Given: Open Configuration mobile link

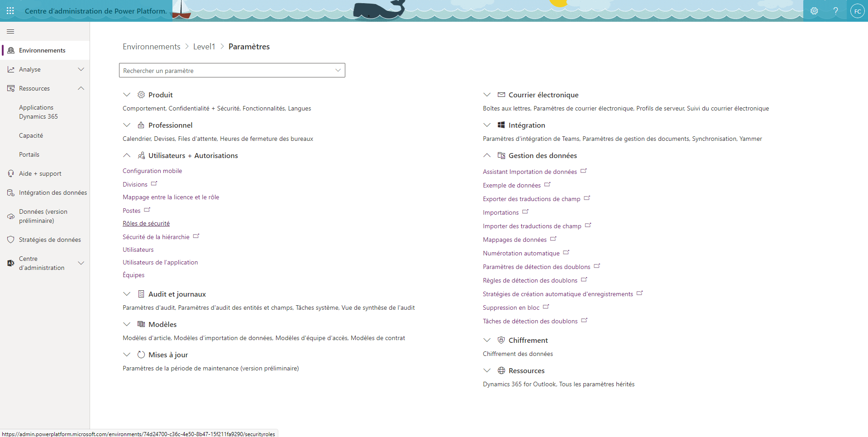Looking at the screenshot, I should coord(152,171).
